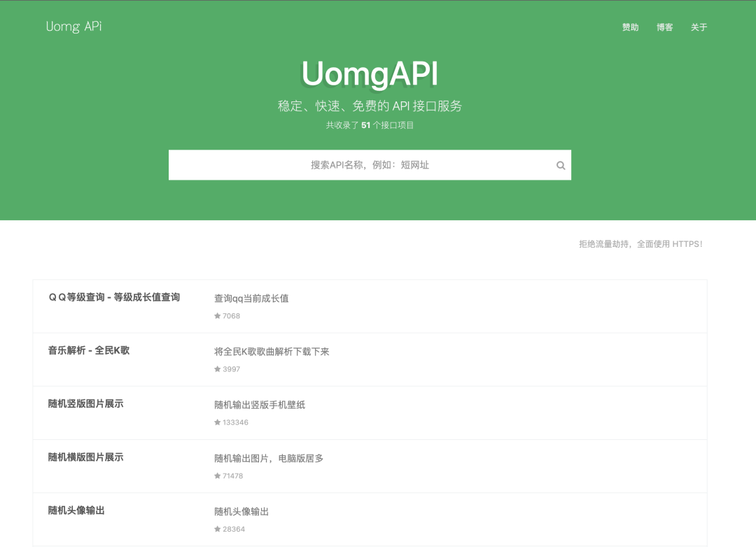
Task: Click the 随机头像输出 description text
Action: [241, 512]
